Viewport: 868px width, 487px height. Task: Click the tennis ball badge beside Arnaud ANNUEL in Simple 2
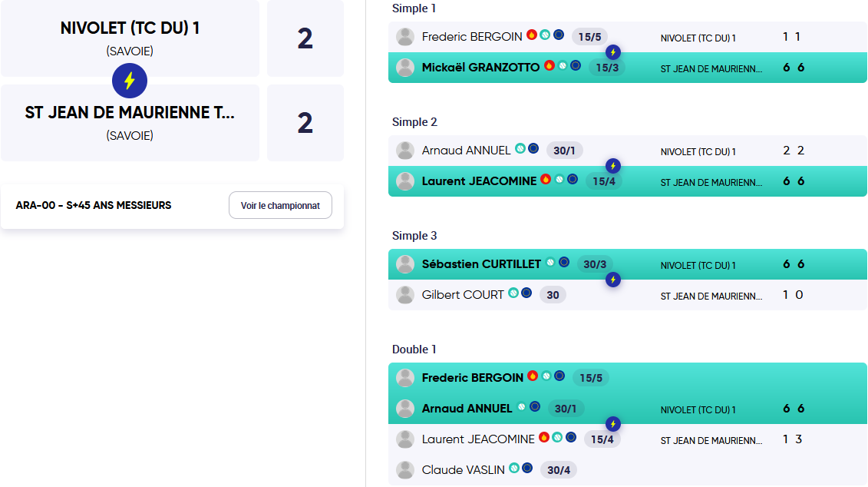(520, 148)
